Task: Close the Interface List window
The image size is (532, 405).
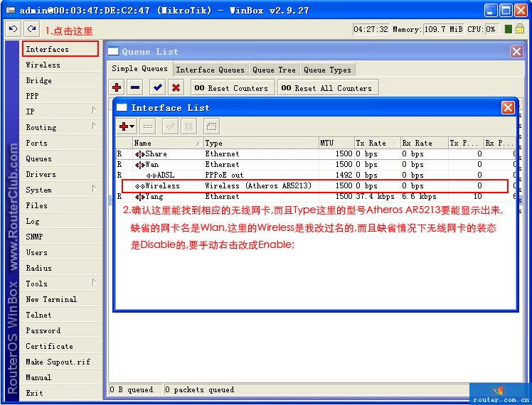Action: tap(508, 108)
